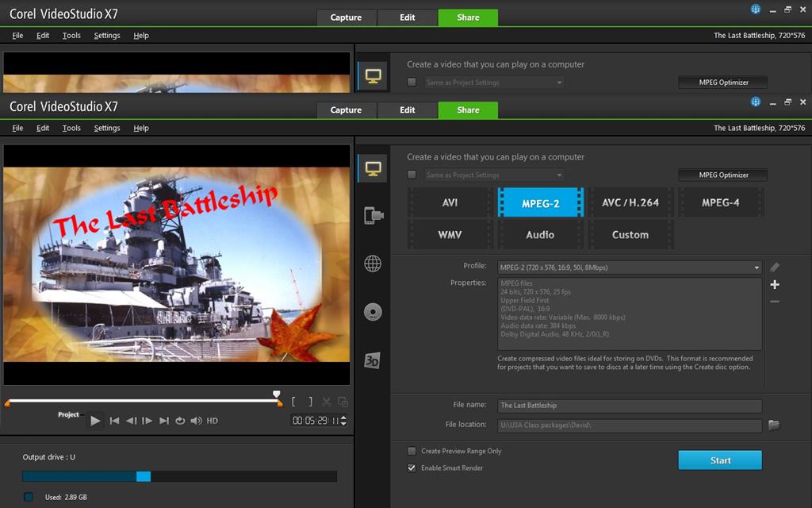Increase the timecode with up arrow
Viewport: 812px width, 508px height.
343,418
